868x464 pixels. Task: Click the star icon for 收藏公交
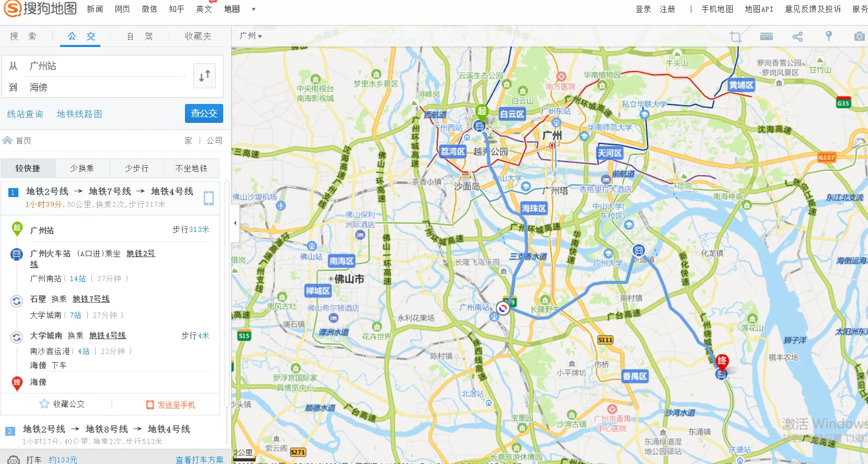[44, 404]
